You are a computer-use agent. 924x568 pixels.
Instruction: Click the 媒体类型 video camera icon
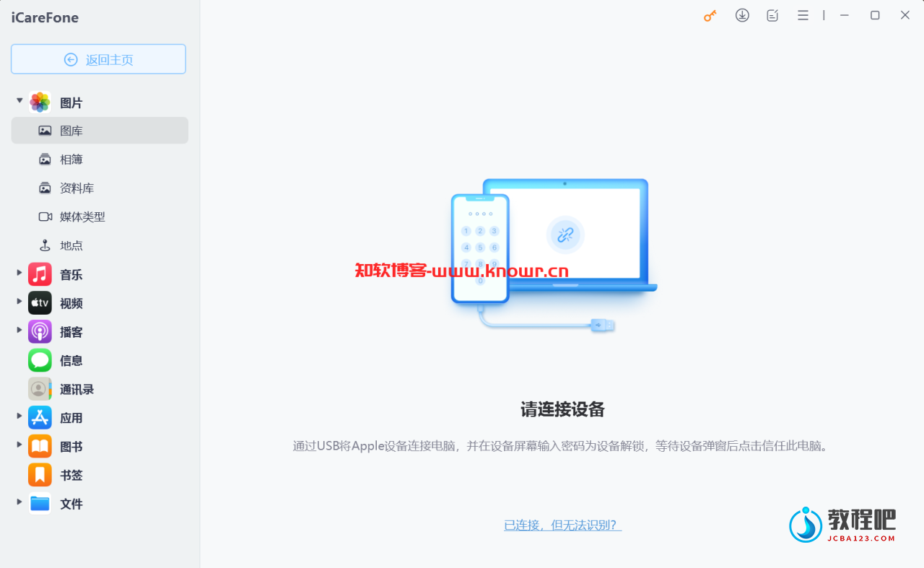(45, 217)
